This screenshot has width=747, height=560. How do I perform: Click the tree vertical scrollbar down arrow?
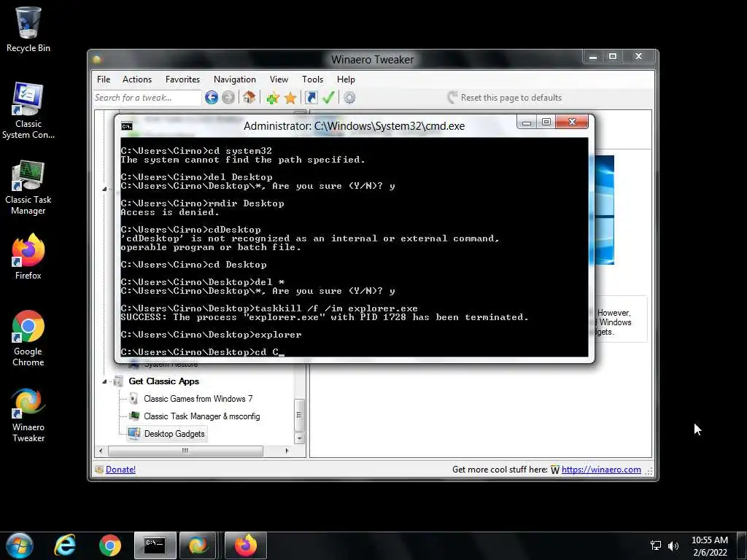300,438
